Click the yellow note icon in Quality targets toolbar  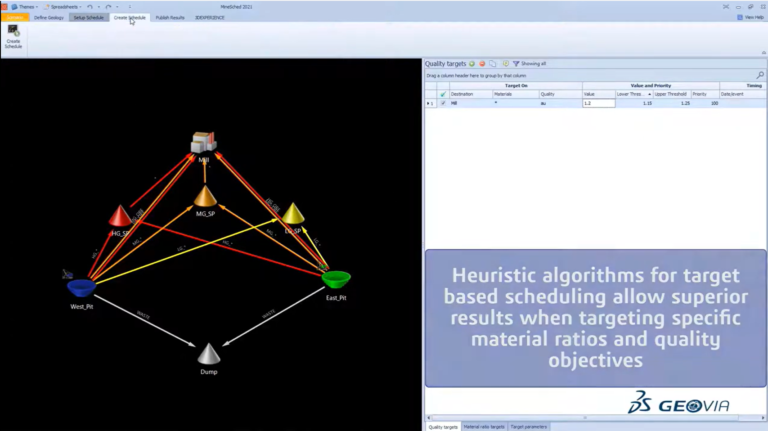(x=505, y=64)
